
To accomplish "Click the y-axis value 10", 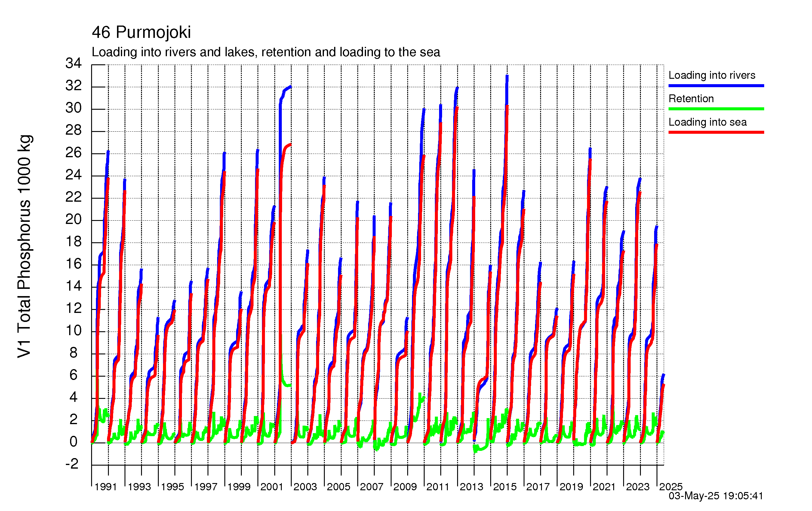I will click(73, 331).
